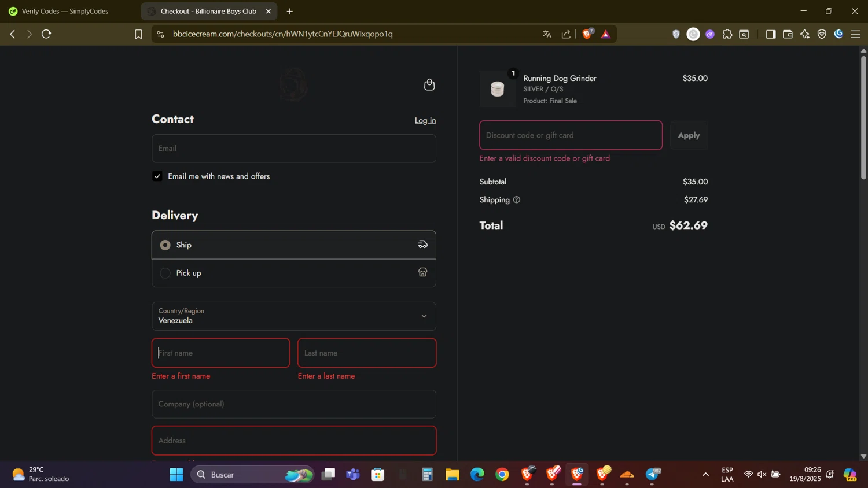Viewport: 868px width, 488px height.
Task: Open Brave Rewards triangle icon
Action: (x=606, y=35)
